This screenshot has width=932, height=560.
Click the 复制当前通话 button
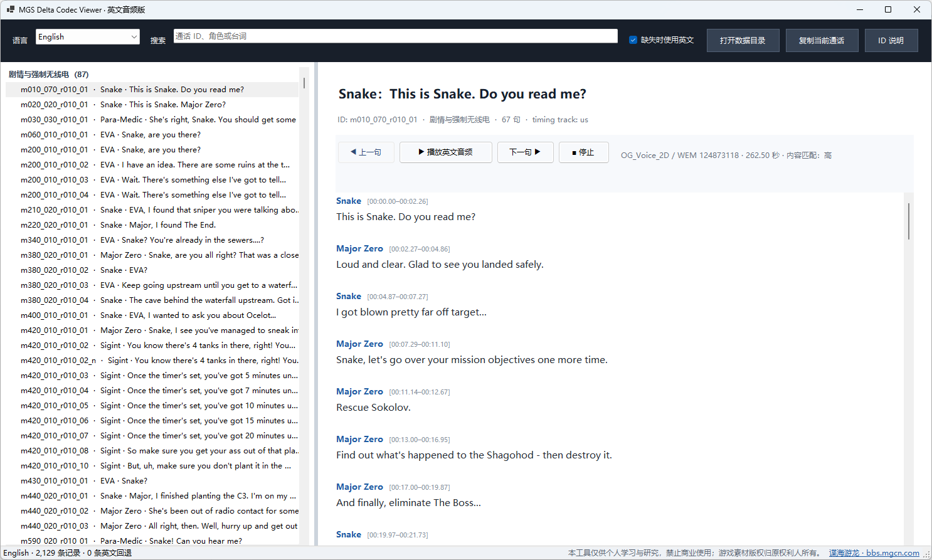point(822,40)
